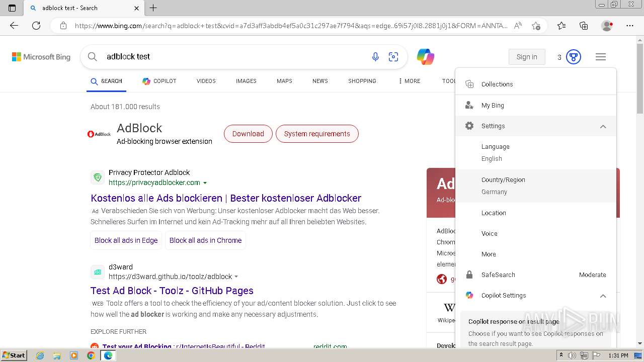Open More settings entry
Screen dimensions: 644x362
(536, 254)
